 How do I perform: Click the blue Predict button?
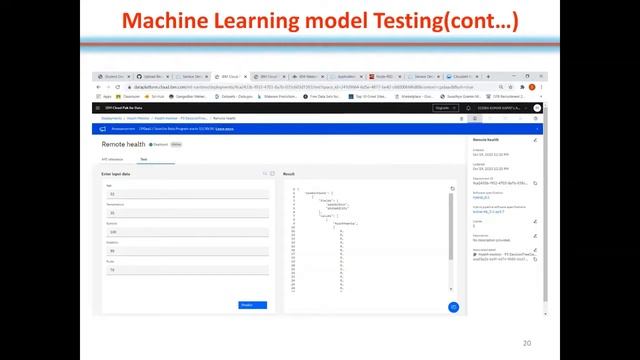tap(253, 305)
